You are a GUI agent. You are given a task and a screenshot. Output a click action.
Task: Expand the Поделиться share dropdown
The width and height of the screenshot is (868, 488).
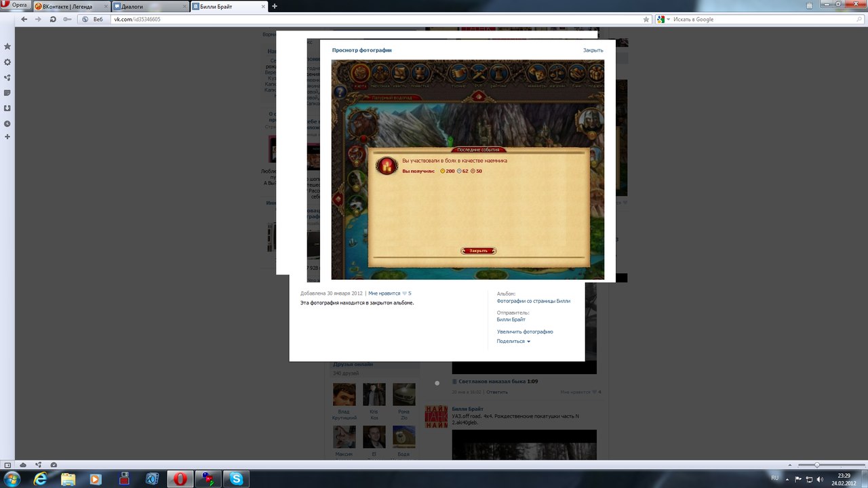coord(513,341)
